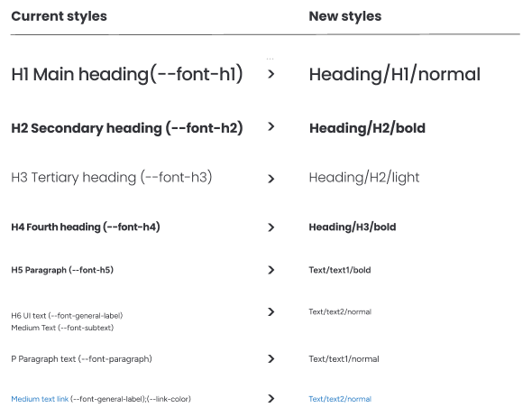Click the chevron arrow beside Medium text link

271,398
